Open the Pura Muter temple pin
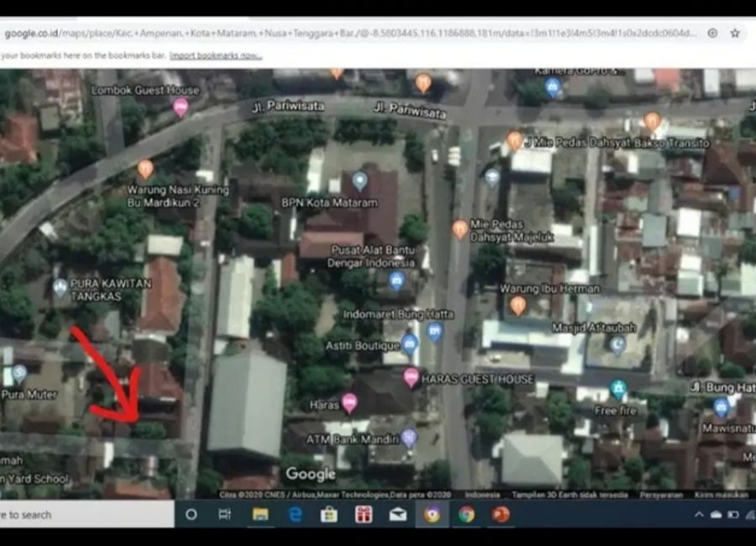The image size is (756, 546). (18, 372)
